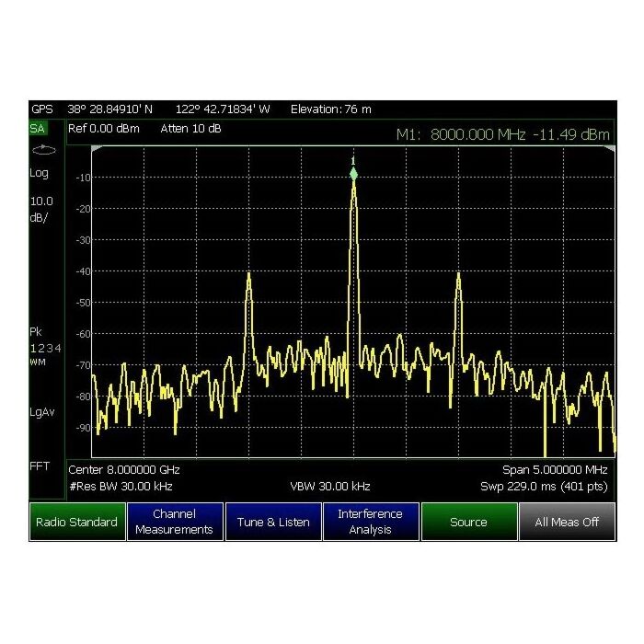Image resolution: width=644 pixels, height=644 pixels.
Task: Click the VBW 30.00 kHz setting
Action: pyautogui.click(x=329, y=486)
